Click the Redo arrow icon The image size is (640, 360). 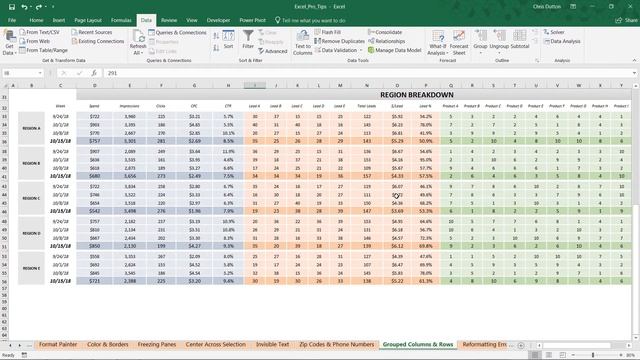[x=38, y=7]
